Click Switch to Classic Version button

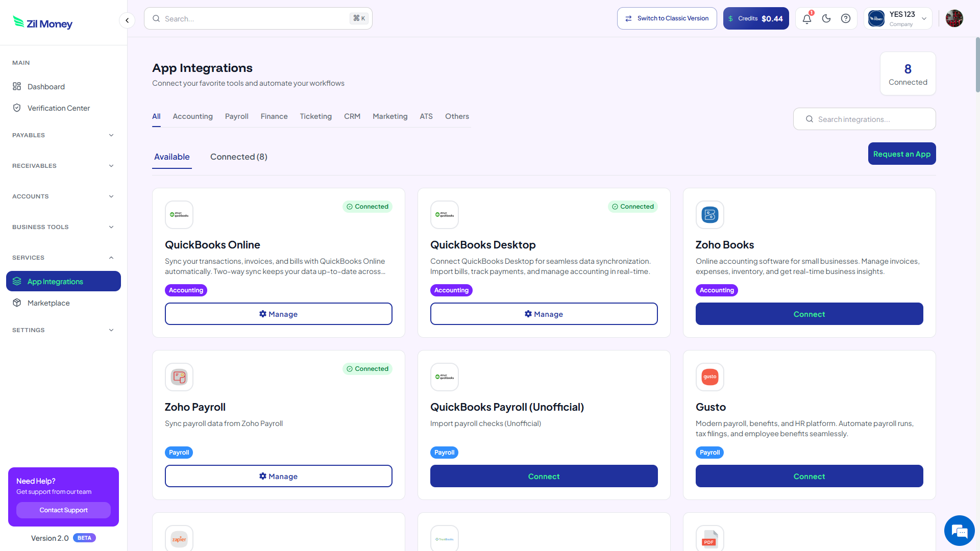coord(667,18)
